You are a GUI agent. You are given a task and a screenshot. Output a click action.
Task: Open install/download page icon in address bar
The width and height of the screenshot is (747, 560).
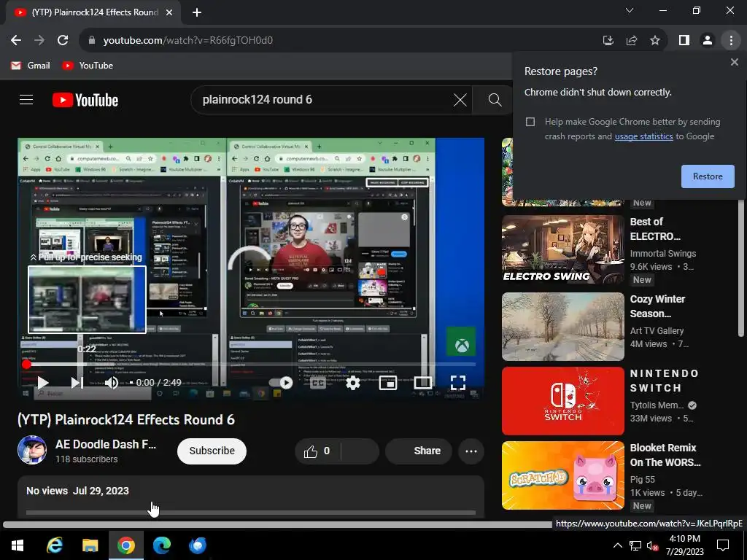click(x=608, y=41)
